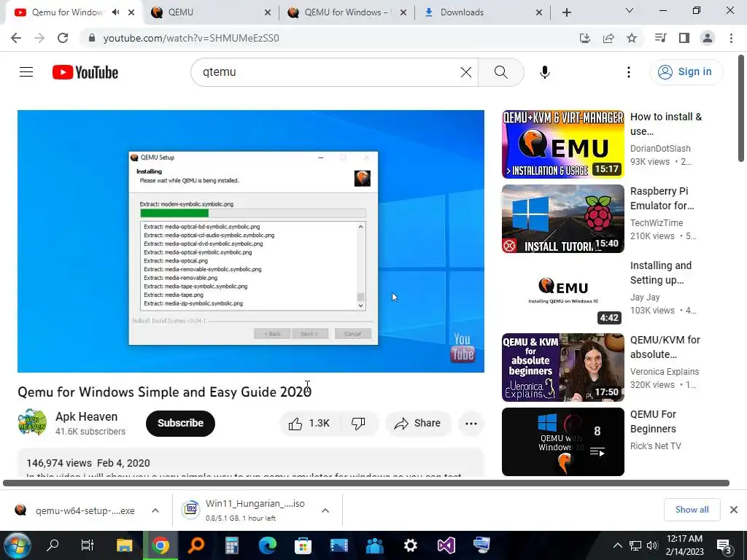Open a new tab with plus button
The height and width of the screenshot is (560, 747).
566,12
